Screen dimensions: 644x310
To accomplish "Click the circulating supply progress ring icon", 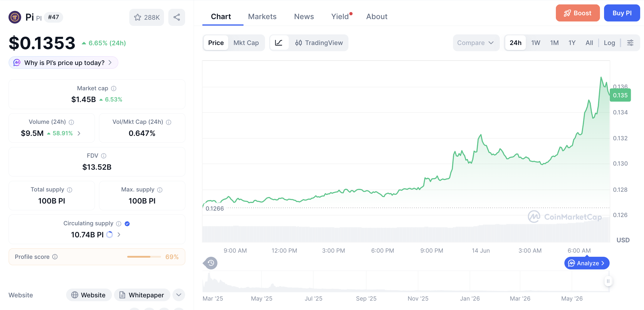I will pyautogui.click(x=109, y=235).
